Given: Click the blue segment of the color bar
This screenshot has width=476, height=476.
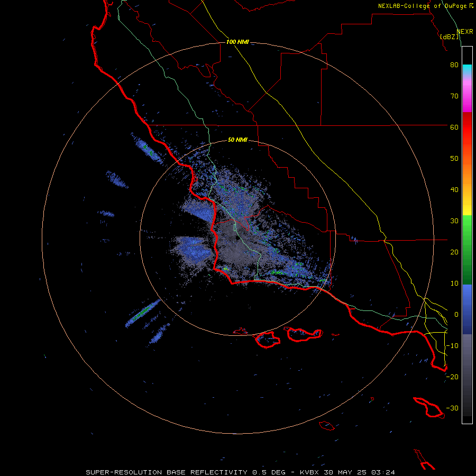Looking at the screenshot, I should point(467,309).
